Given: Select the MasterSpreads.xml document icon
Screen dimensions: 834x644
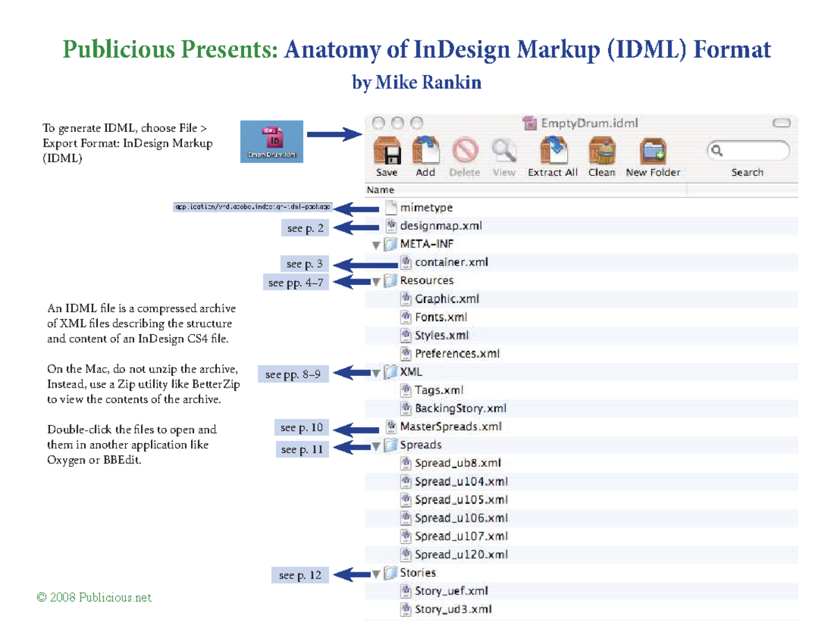Looking at the screenshot, I should point(390,426).
